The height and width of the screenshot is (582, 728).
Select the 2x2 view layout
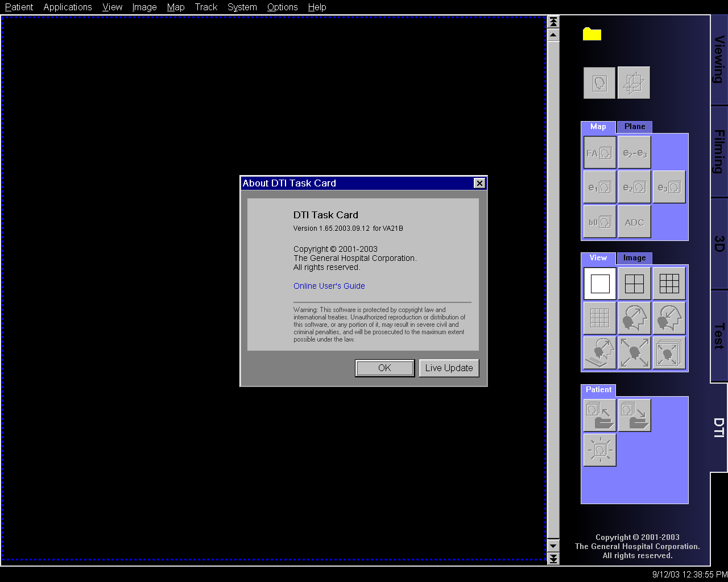click(x=634, y=284)
